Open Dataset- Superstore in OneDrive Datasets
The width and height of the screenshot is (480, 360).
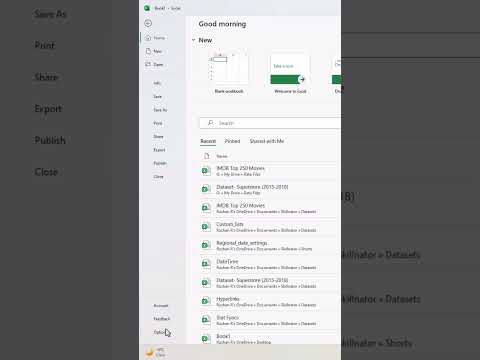tap(270, 283)
